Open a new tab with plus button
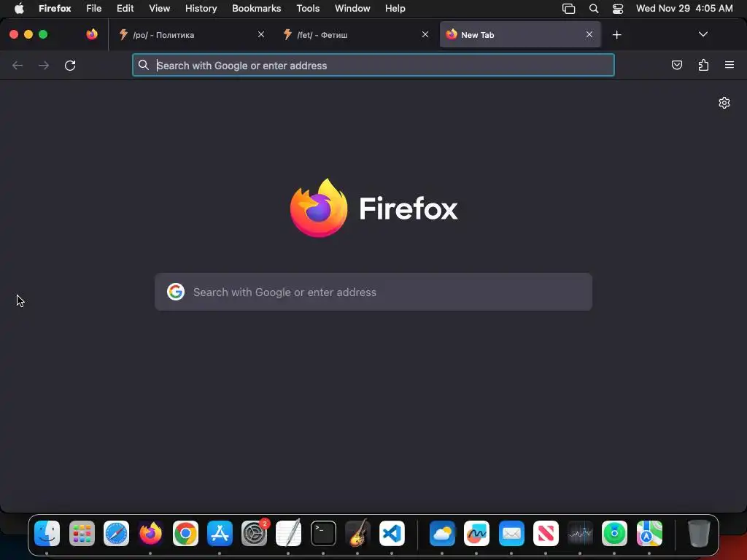747x560 pixels. [x=617, y=35]
